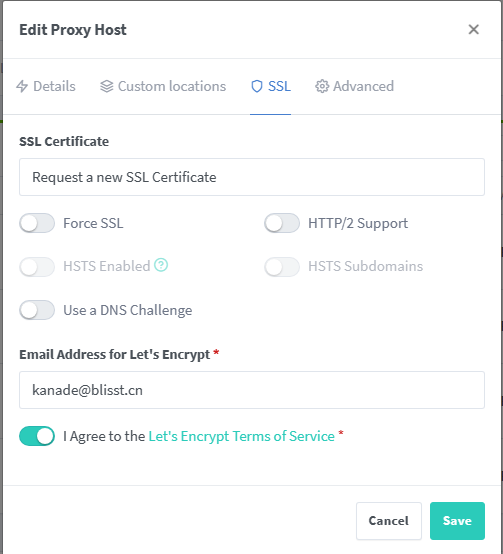The height and width of the screenshot is (554, 503).
Task: Toggle the HSTS Enabled switch
Action: (37, 266)
